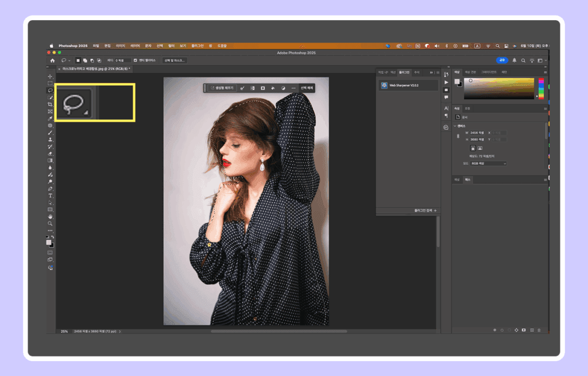The image size is (588, 376).
Task: Collapse the 캔버스 section
Action: (455, 126)
